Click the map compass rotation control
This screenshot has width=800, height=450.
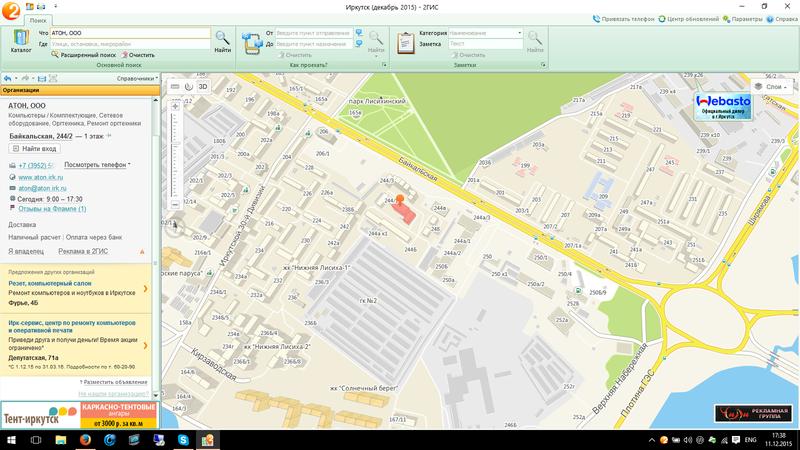174,226
